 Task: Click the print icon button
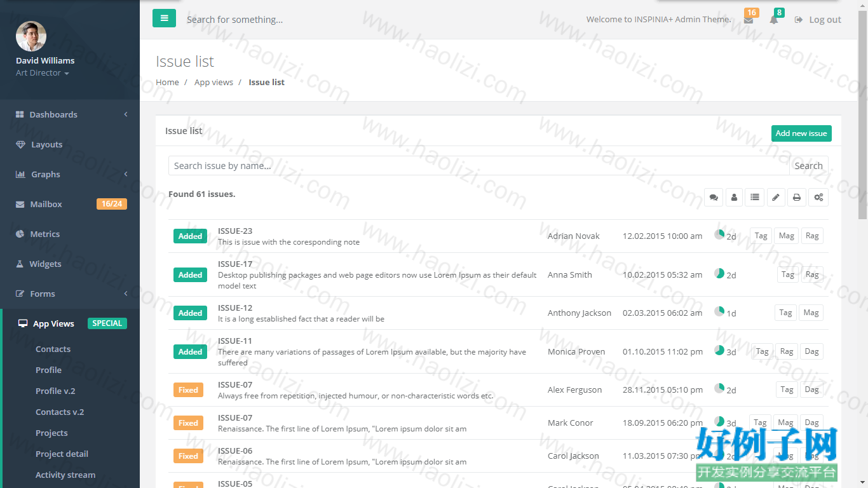tap(796, 197)
